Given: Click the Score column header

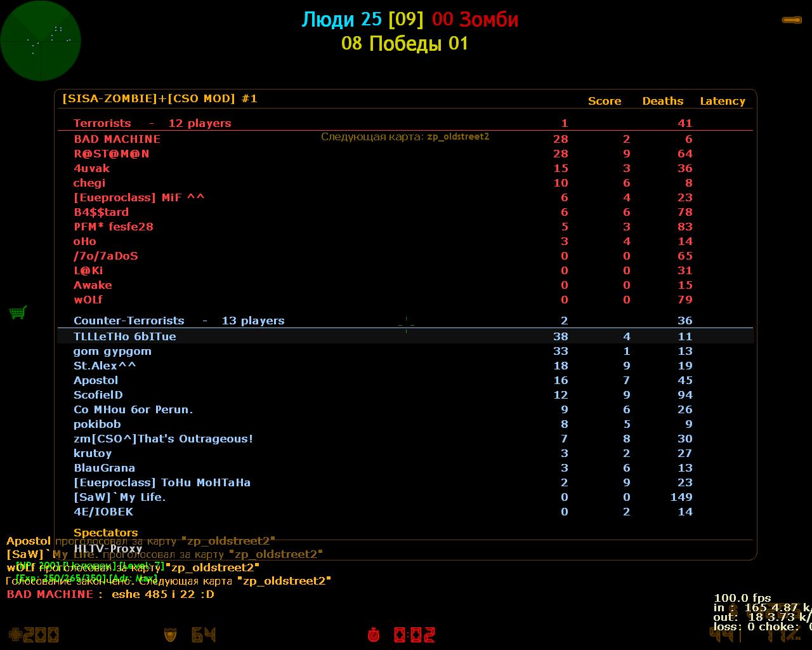Looking at the screenshot, I should click(604, 101).
